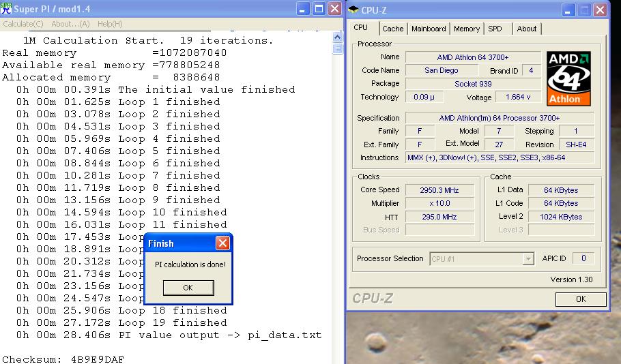Screen dimensions: 621x364
Task: Click OK in the Finish dialog
Action: pyautogui.click(x=188, y=288)
